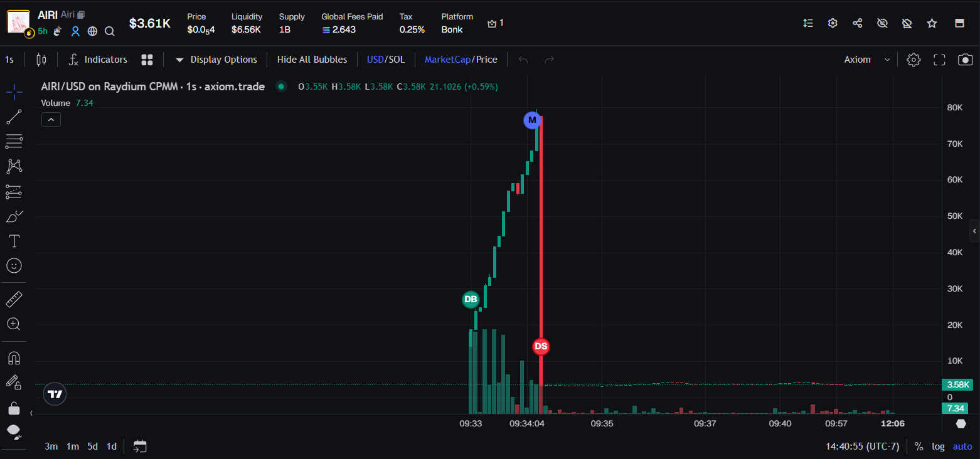Add AIRI to favorites with star icon

point(932,23)
